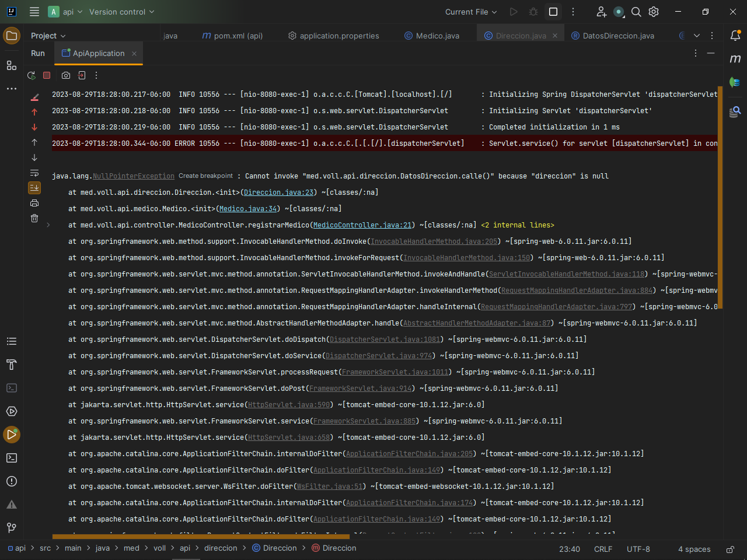This screenshot has width=747, height=560.
Task: Open the Git tool window icon
Action: [x=12, y=528]
